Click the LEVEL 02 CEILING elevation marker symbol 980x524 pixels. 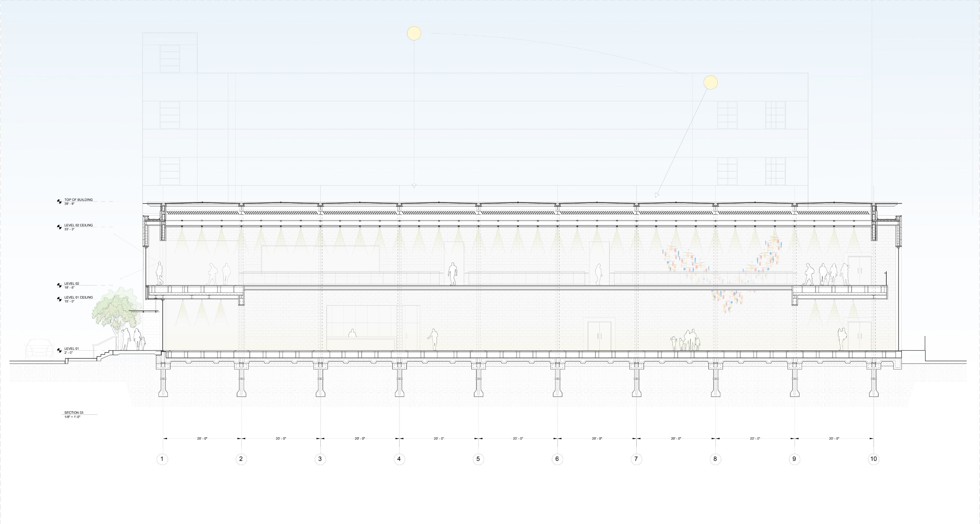tap(59, 227)
